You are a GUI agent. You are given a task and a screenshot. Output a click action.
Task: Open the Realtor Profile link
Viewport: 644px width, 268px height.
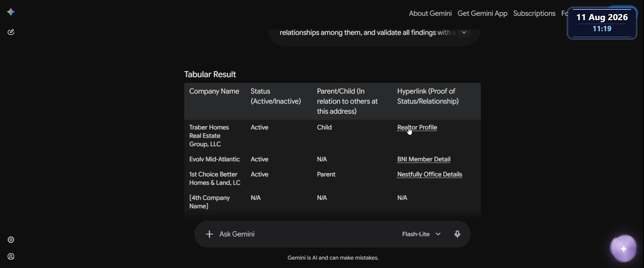tap(417, 128)
